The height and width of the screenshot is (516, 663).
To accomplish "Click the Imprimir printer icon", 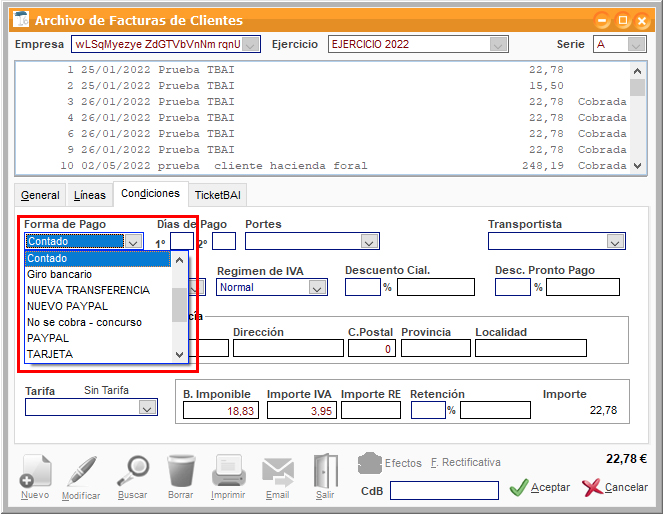I will click(x=229, y=472).
